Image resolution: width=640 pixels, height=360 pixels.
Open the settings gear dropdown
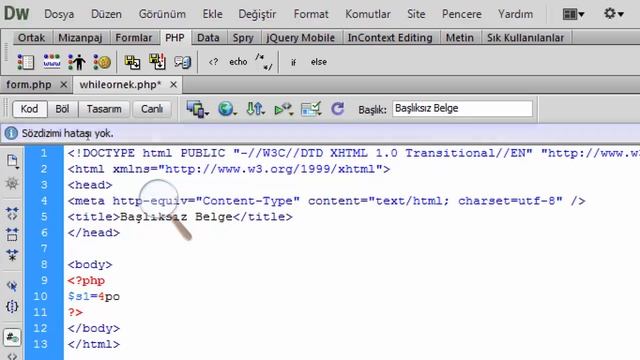tap(613, 14)
